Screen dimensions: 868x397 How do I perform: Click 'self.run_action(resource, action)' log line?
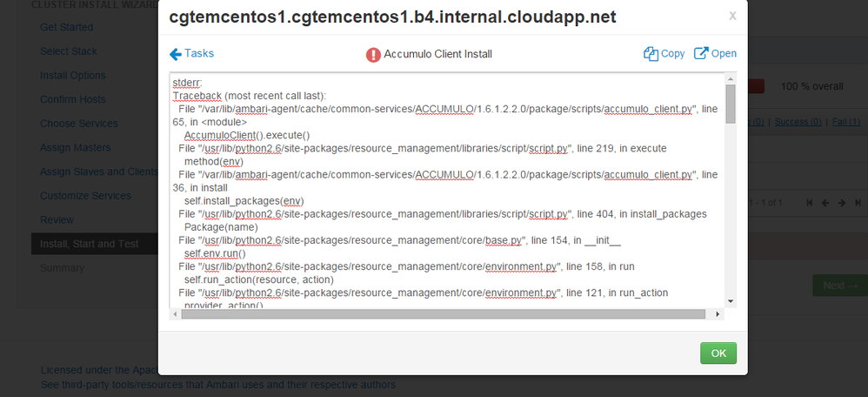[x=258, y=279]
